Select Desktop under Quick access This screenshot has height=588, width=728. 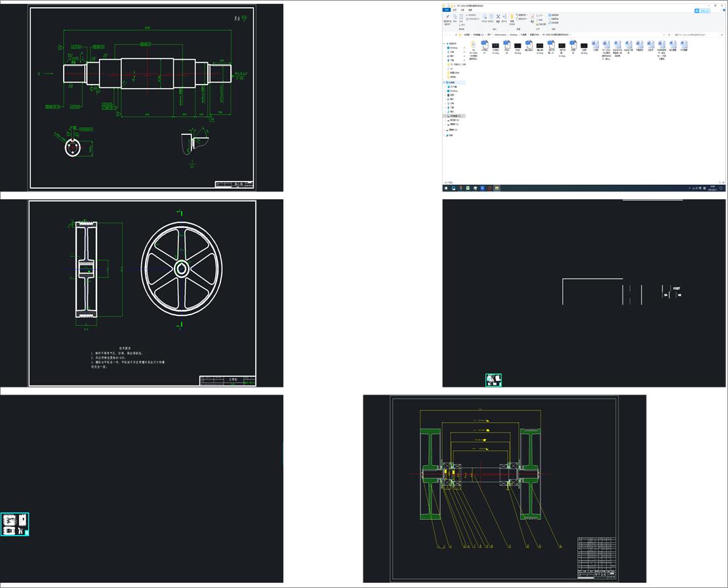(x=453, y=48)
